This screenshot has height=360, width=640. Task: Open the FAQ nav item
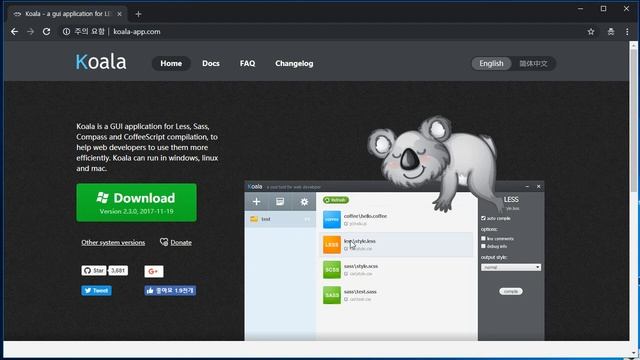(247, 63)
